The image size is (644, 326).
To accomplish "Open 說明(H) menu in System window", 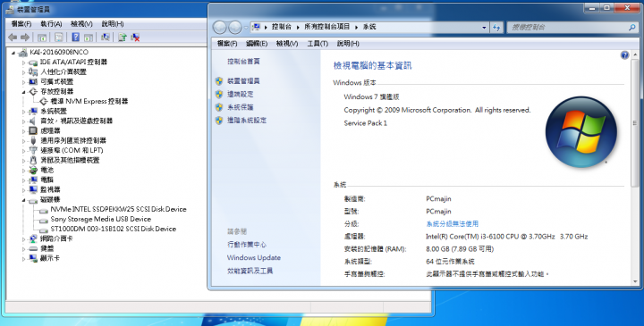I will tap(348, 44).
